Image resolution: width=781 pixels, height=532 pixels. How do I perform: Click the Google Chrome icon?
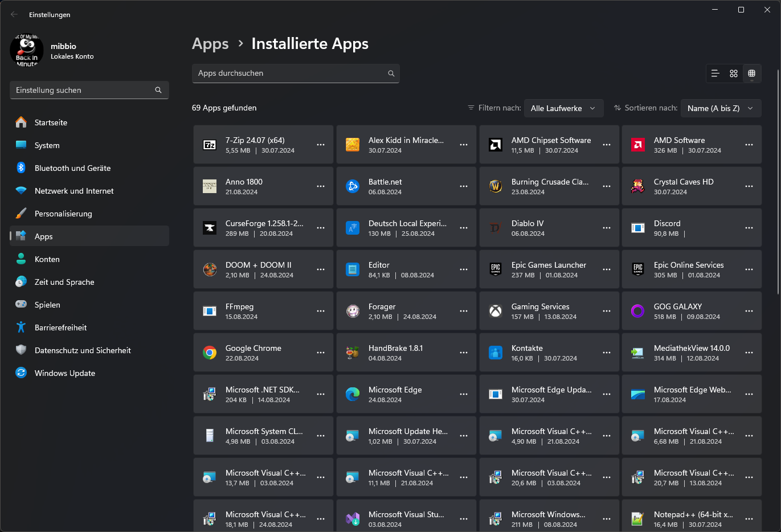point(210,353)
